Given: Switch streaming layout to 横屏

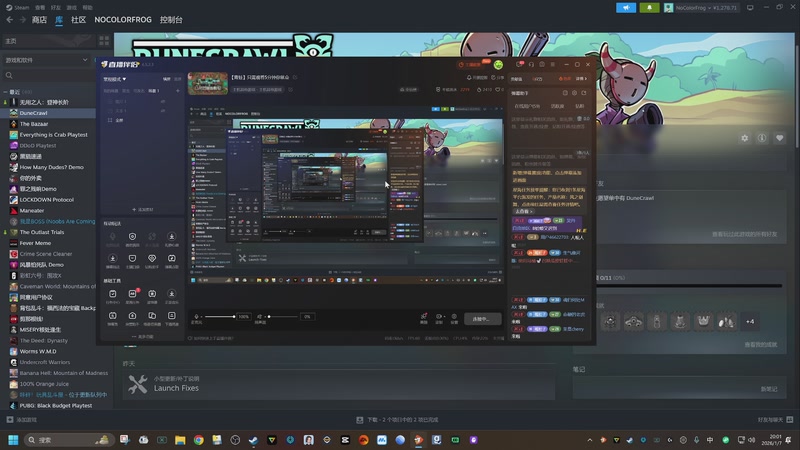Looking at the screenshot, I should coord(166,79).
